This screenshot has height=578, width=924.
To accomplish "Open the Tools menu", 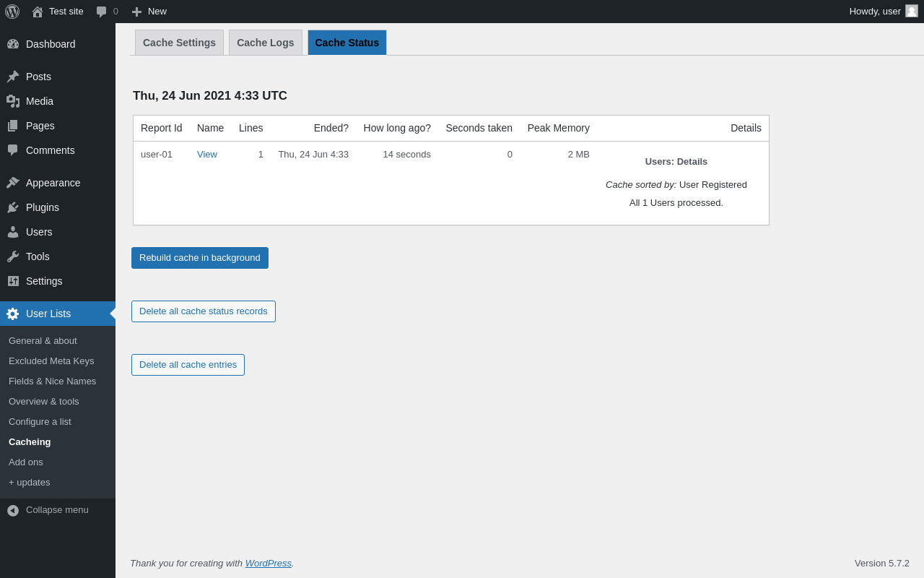I will click(x=58, y=256).
